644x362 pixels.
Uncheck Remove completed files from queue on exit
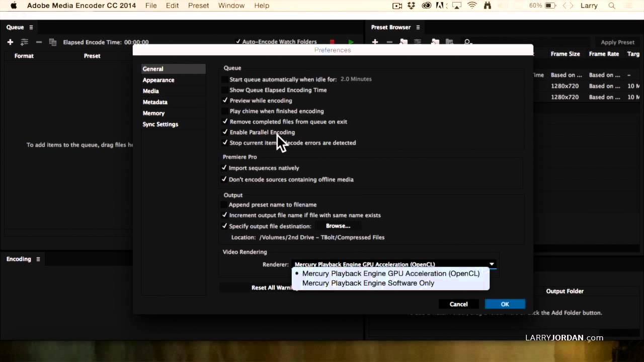pos(224,122)
